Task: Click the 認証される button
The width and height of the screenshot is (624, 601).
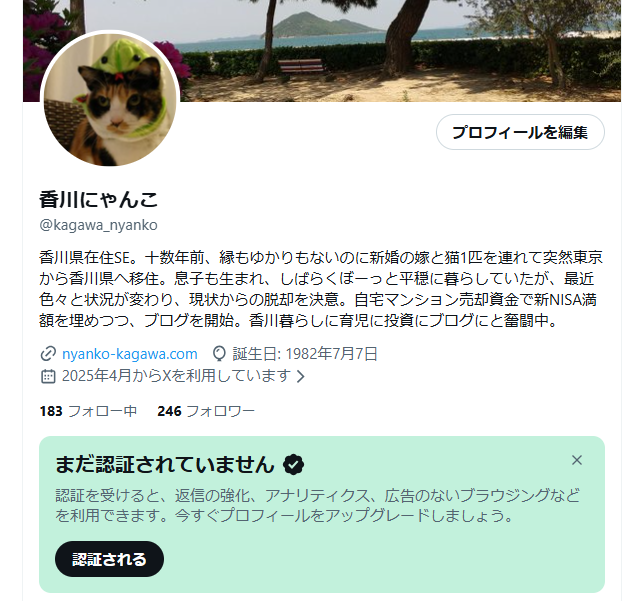Action: [109, 559]
